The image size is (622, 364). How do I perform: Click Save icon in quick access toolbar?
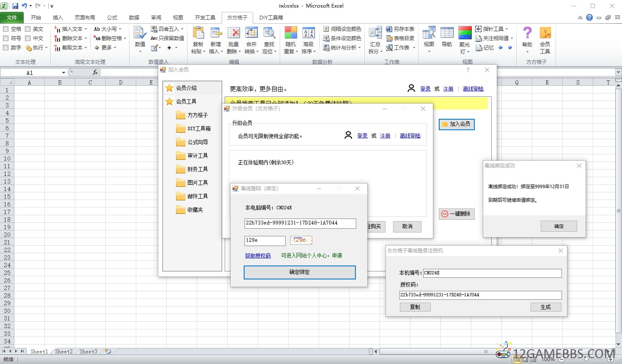(x=15, y=6)
